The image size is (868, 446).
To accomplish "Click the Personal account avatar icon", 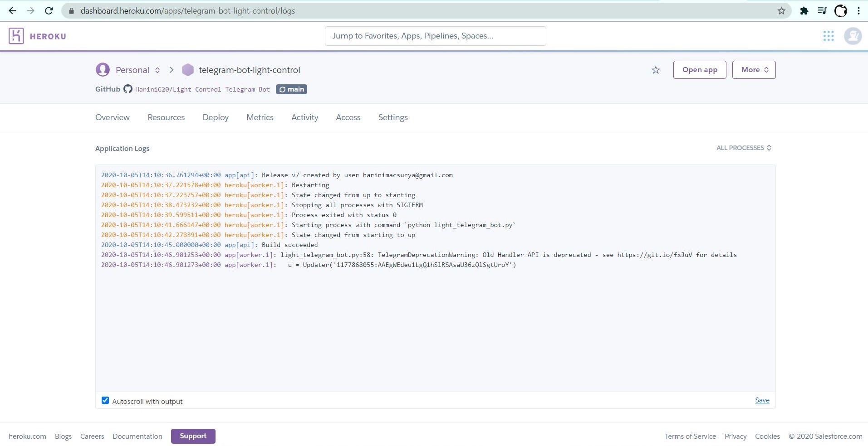I will pyautogui.click(x=103, y=70).
